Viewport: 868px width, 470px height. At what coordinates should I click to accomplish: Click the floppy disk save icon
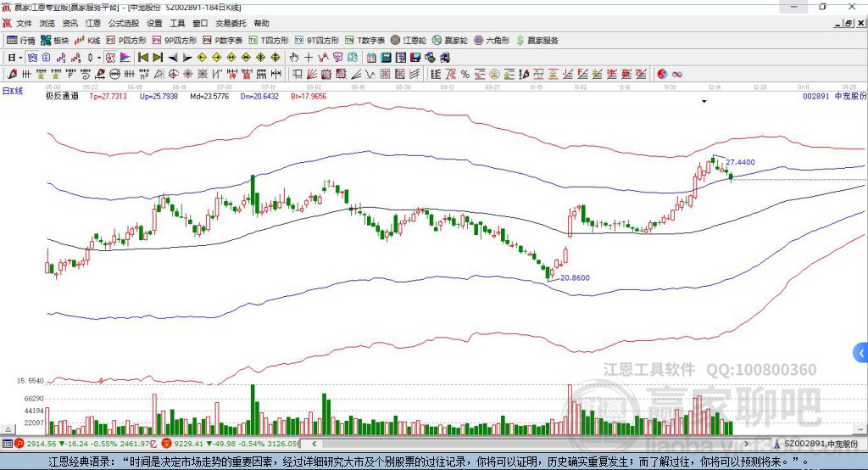click(415, 58)
